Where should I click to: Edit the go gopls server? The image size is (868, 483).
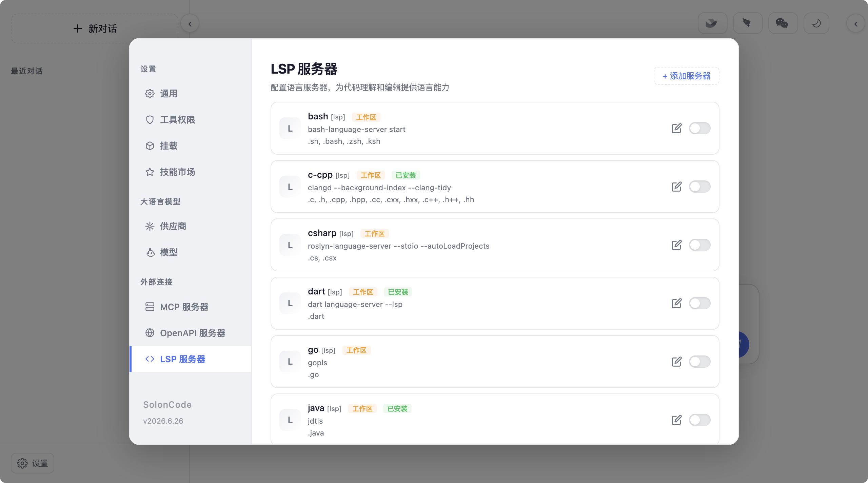pos(676,362)
